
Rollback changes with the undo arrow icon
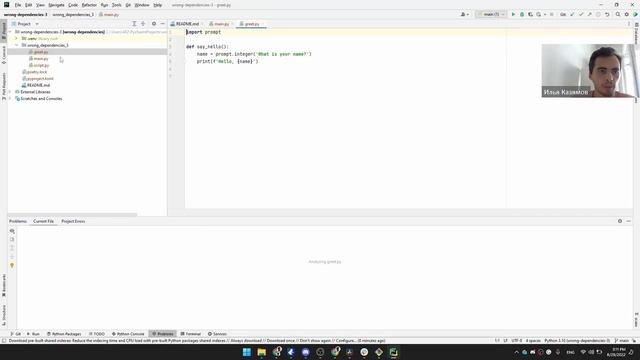607,14
